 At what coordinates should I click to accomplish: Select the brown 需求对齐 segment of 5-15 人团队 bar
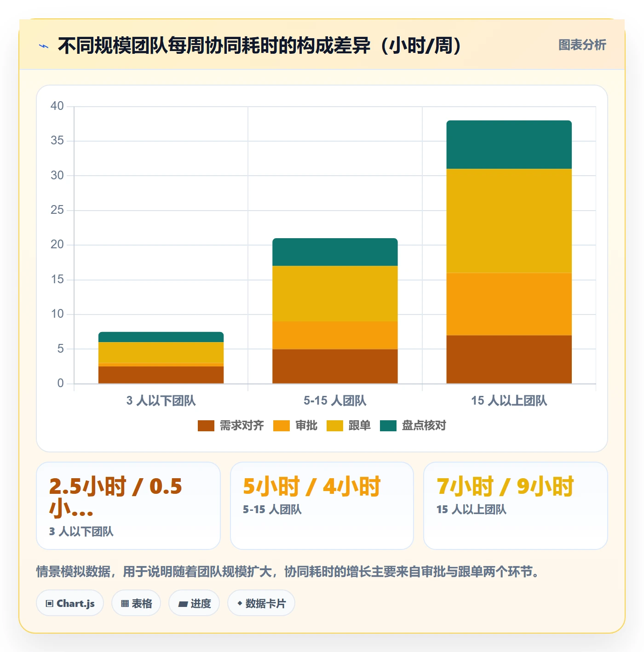(x=335, y=366)
